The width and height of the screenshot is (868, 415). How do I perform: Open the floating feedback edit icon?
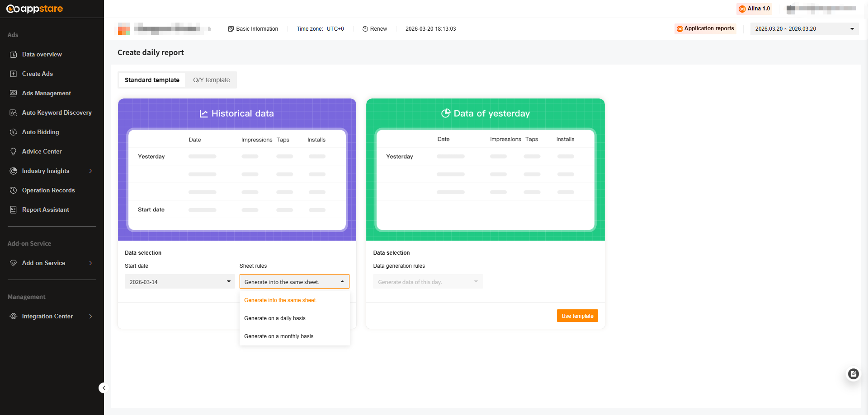click(x=853, y=374)
